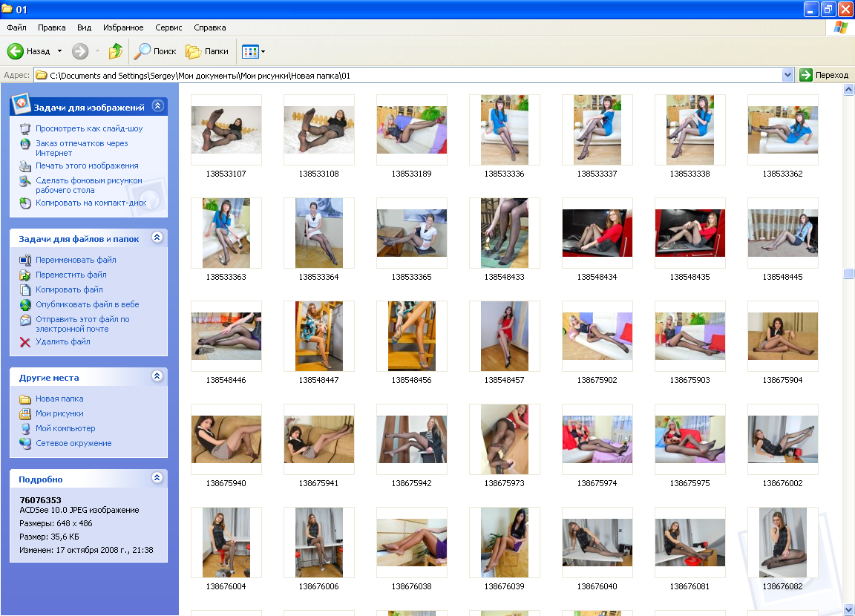Click the e-mail envelope icon
This screenshot has width=855, height=616.
(25, 320)
